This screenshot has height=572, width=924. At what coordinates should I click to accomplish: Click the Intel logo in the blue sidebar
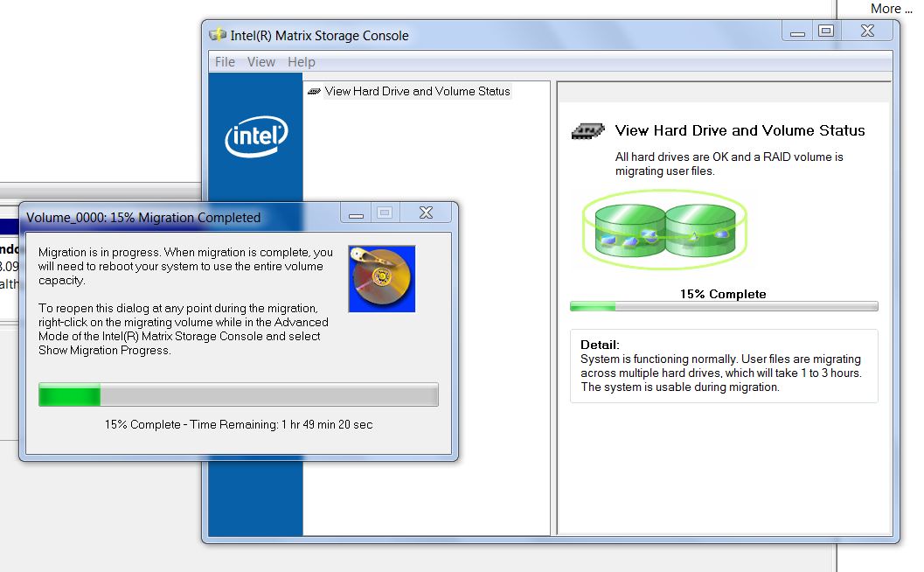[x=256, y=136]
